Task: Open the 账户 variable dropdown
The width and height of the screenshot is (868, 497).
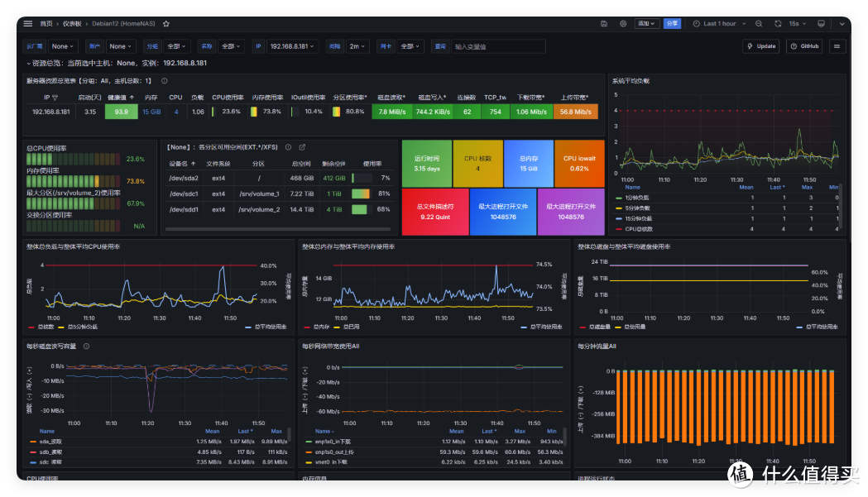Action: [120, 46]
